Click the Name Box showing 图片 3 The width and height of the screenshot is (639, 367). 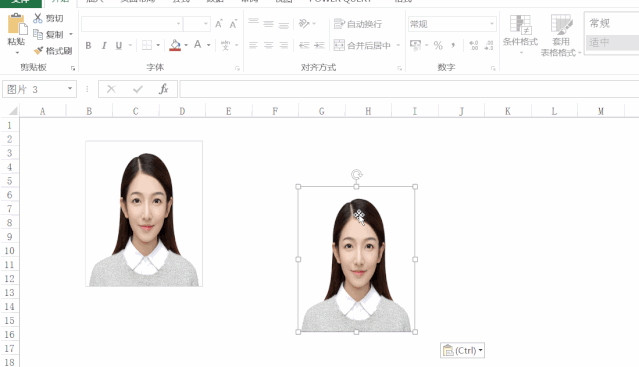33,89
